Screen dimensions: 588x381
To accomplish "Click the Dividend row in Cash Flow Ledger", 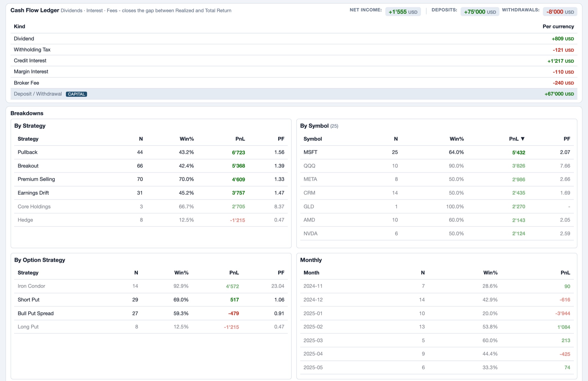I will point(294,39).
